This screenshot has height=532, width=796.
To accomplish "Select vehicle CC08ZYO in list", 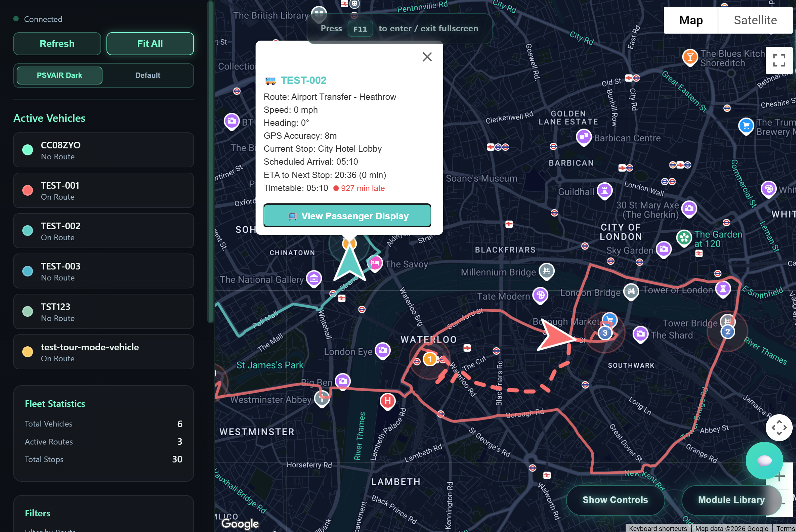I will click(103, 150).
